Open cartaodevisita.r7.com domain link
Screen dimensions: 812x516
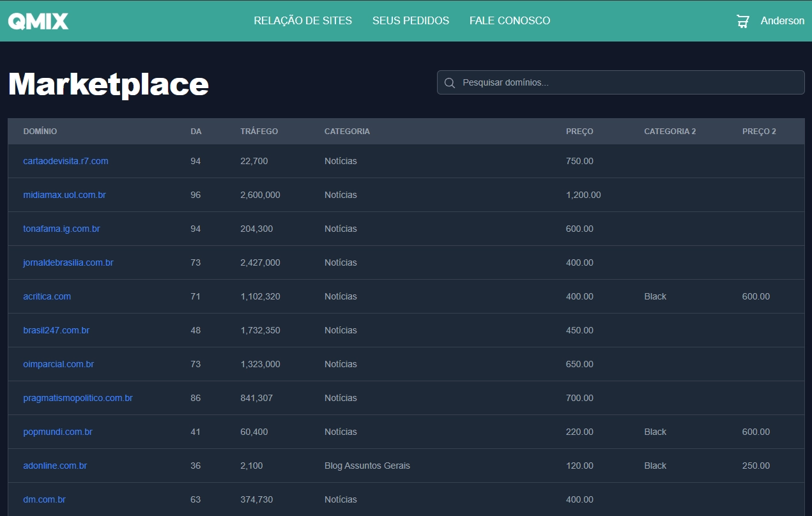coord(66,161)
